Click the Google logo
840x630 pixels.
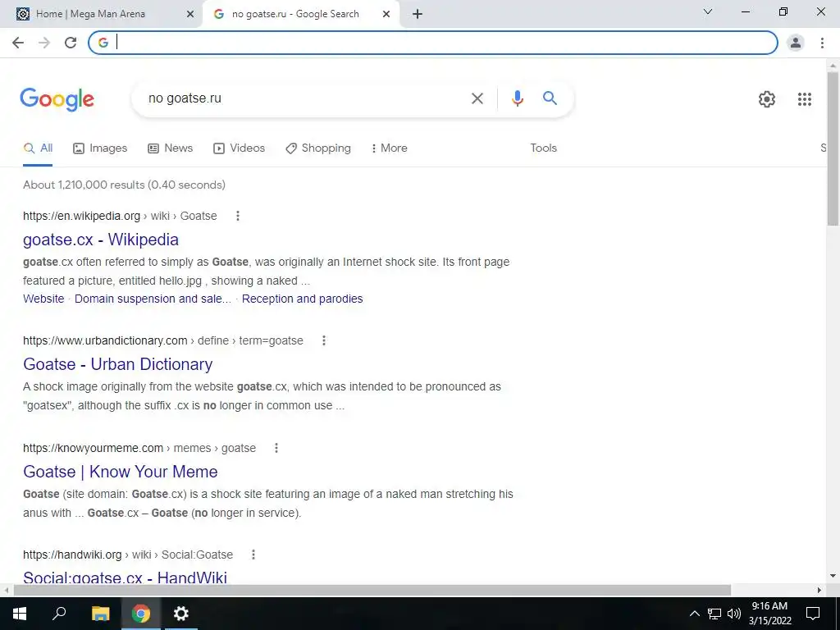(x=57, y=99)
